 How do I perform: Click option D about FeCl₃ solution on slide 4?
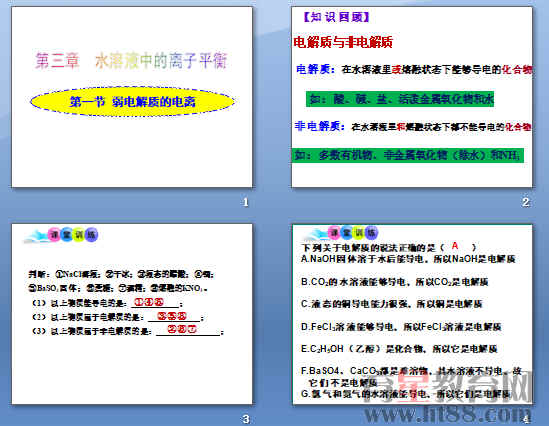pos(401,327)
